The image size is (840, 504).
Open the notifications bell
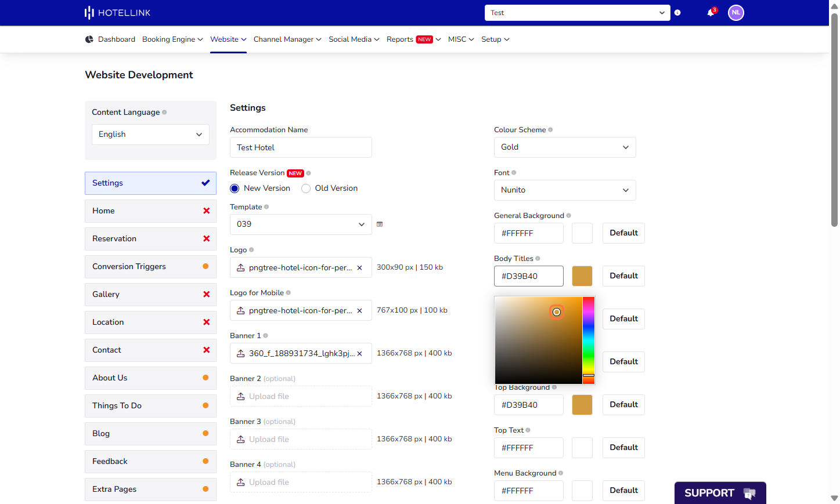711,13
